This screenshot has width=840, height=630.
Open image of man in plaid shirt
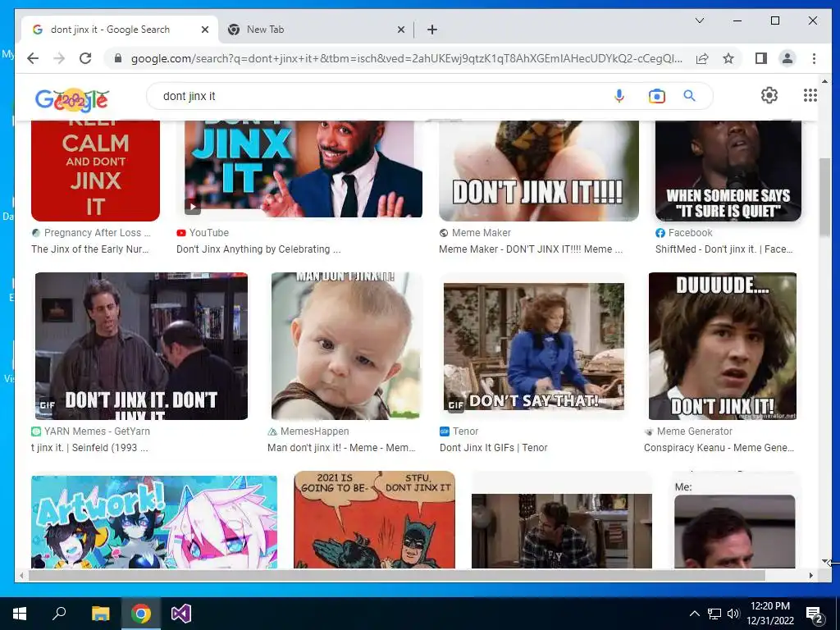561,531
